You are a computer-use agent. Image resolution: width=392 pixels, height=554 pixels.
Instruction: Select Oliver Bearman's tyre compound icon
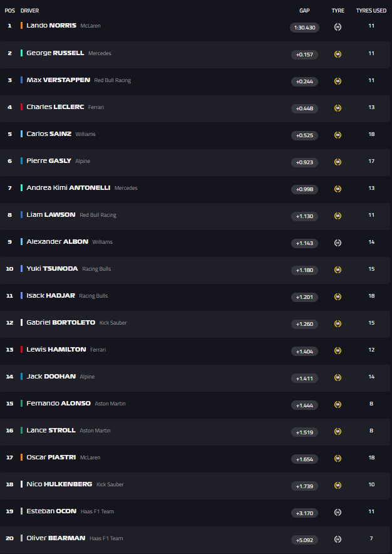(x=338, y=539)
